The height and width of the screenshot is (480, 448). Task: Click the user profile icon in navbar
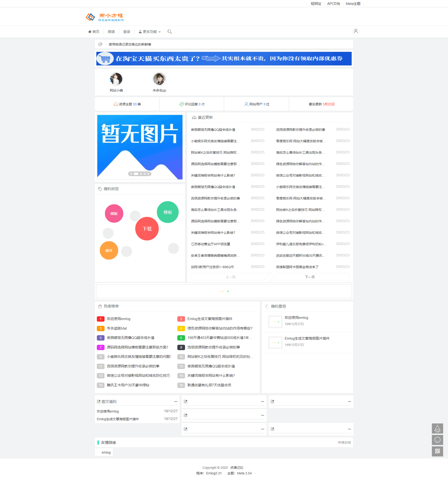(356, 32)
